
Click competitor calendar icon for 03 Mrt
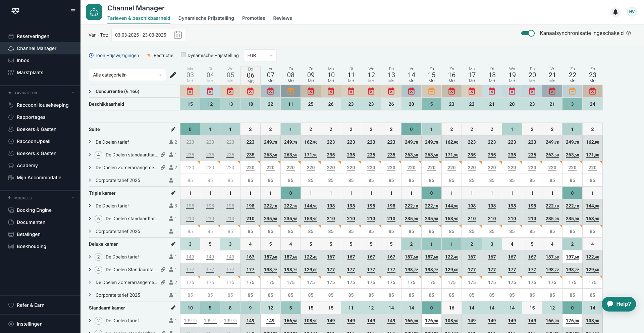coord(190,91)
